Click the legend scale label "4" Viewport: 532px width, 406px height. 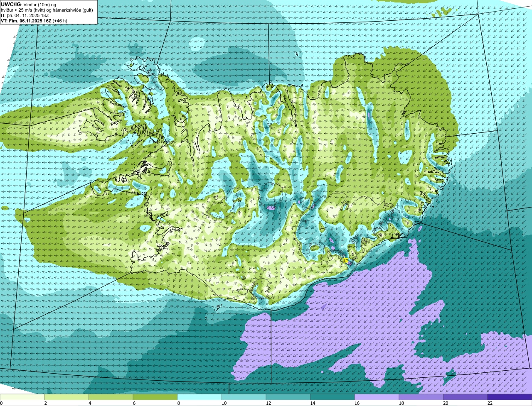coord(90,403)
